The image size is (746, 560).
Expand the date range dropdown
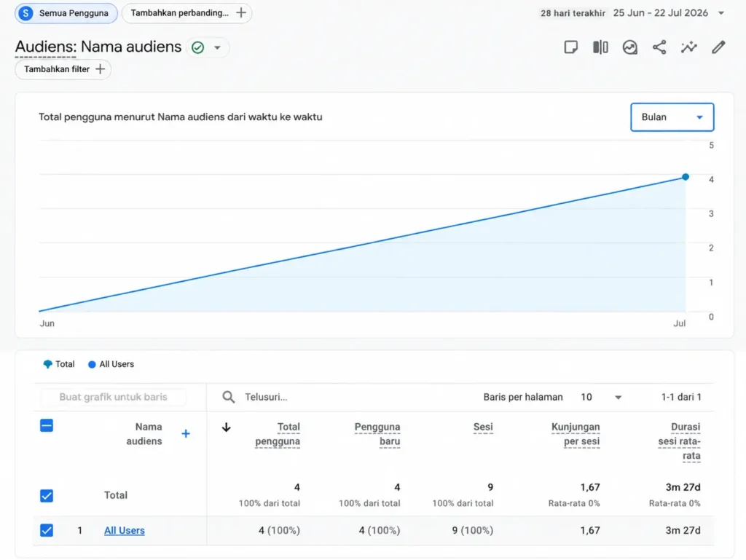pos(721,13)
